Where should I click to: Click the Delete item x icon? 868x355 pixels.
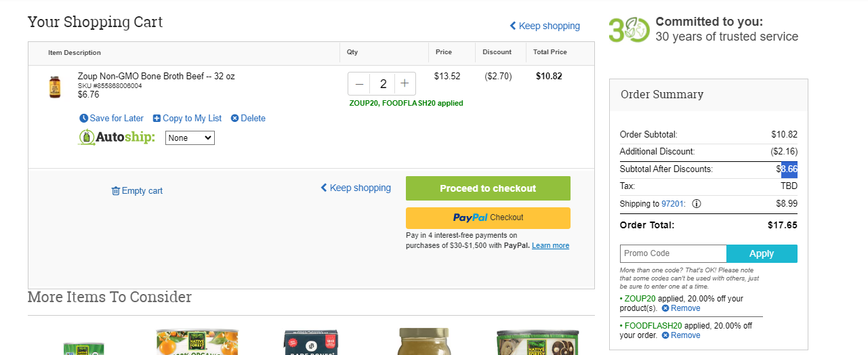coord(234,119)
